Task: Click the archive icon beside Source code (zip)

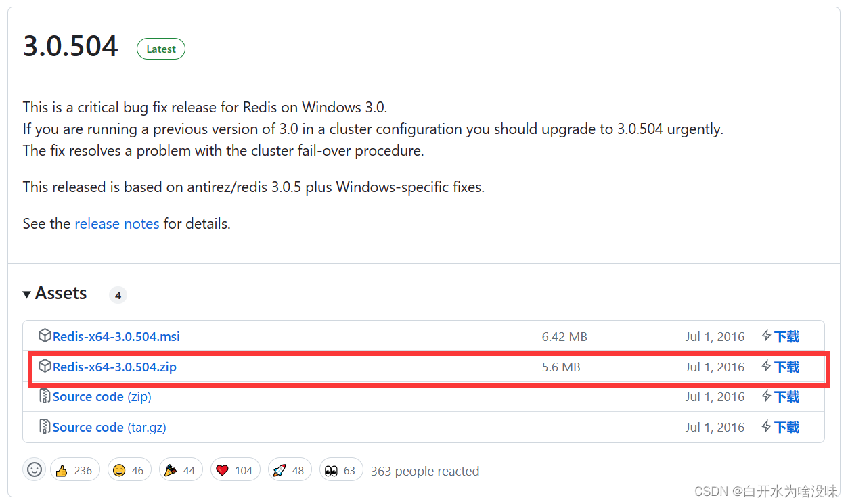Action: point(45,396)
